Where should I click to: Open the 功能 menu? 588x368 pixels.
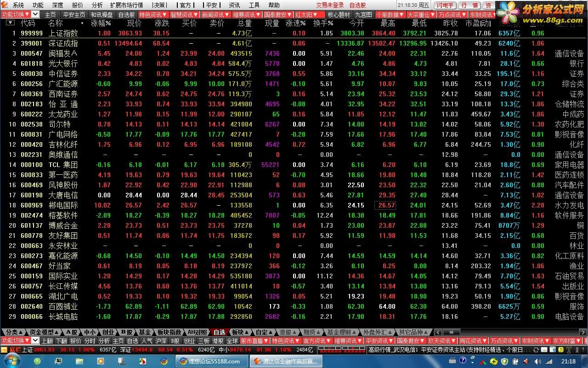tap(38, 5)
